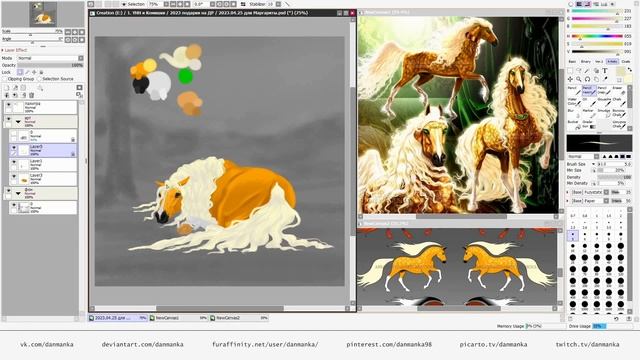Collapse the Фон layer folder

(18, 193)
